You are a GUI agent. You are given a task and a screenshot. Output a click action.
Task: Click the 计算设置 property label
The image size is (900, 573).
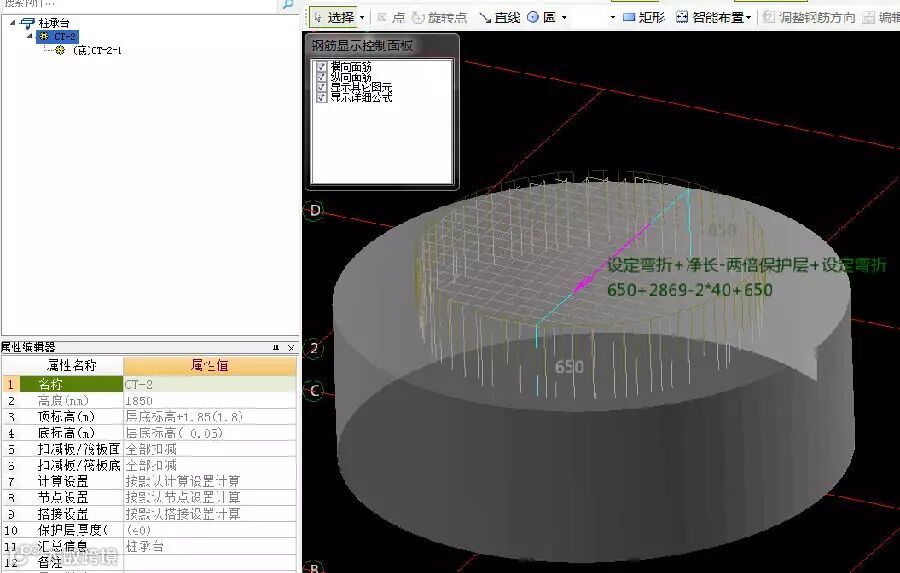71,481
